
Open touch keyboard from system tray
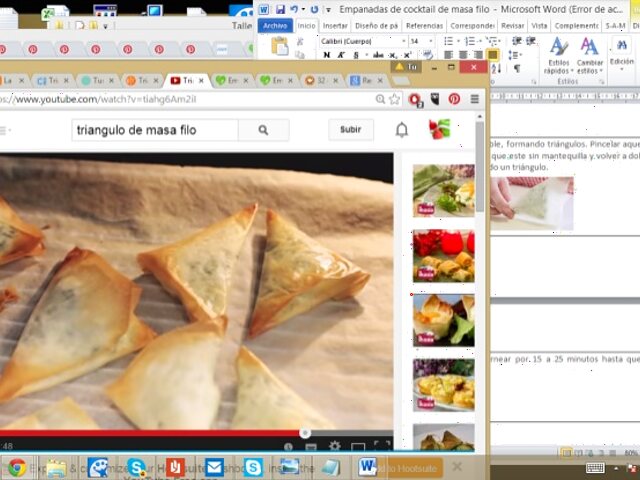point(595,468)
